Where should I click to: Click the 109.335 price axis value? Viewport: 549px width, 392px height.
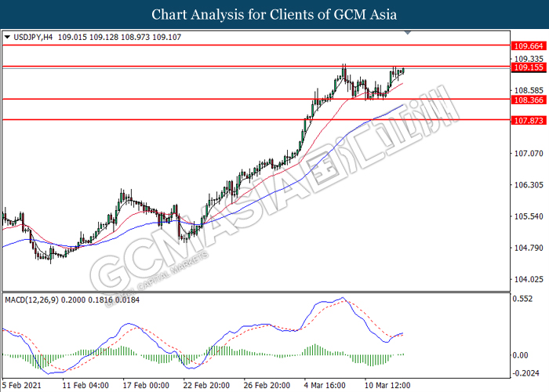click(x=529, y=59)
